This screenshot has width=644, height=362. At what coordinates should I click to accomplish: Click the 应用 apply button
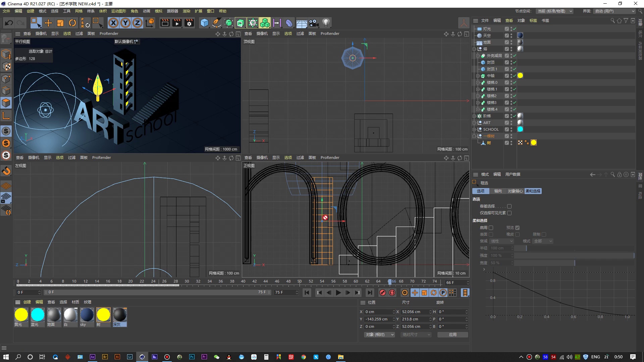pyautogui.click(x=452, y=335)
